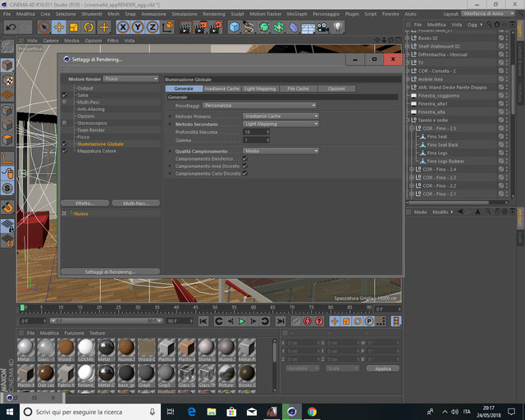The image size is (525, 420).
Task: Add a light object (bulb icon)
Action: pos(338,27)
